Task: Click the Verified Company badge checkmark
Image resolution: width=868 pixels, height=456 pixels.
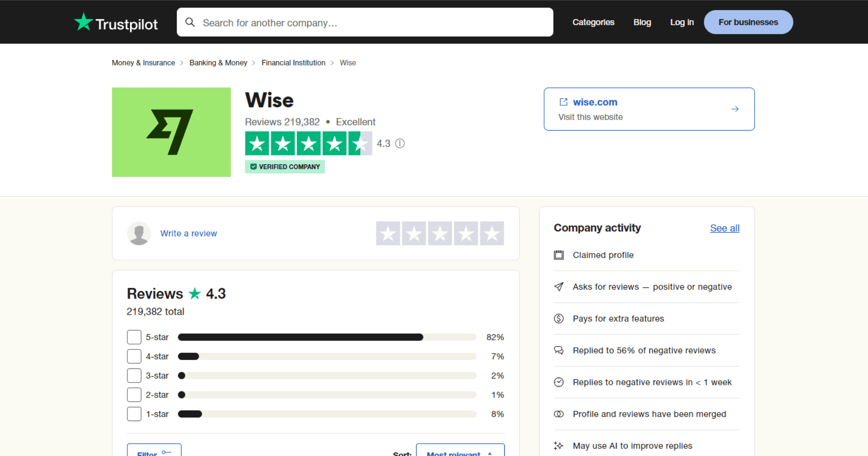Action: tap(254, 166)
